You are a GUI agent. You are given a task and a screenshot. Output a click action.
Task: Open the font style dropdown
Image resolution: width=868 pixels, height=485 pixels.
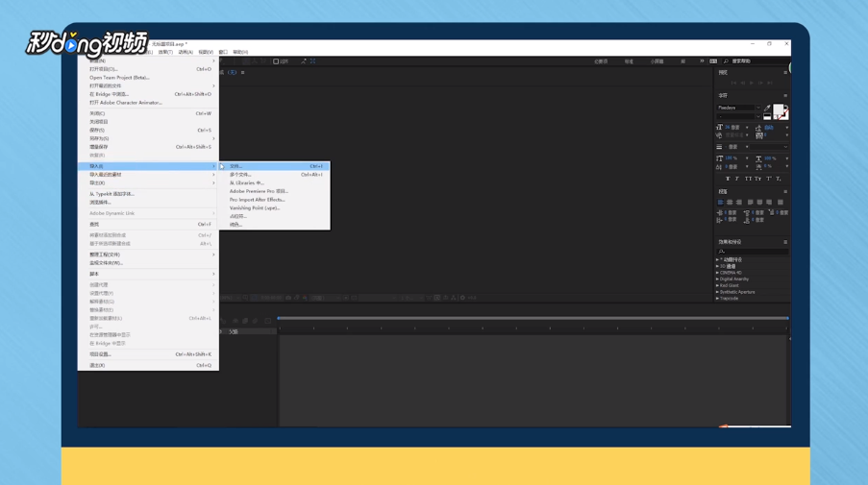[757, 116]
